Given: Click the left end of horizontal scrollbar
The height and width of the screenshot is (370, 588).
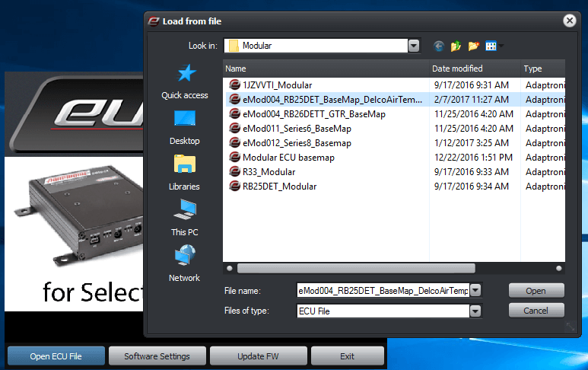Looking at the screenshot, I should (x=230, y=268).
